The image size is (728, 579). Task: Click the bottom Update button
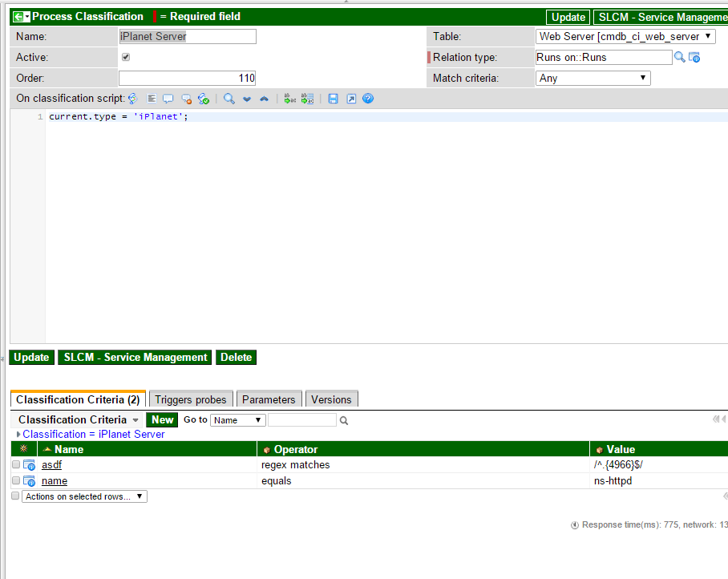coord(31,357)
